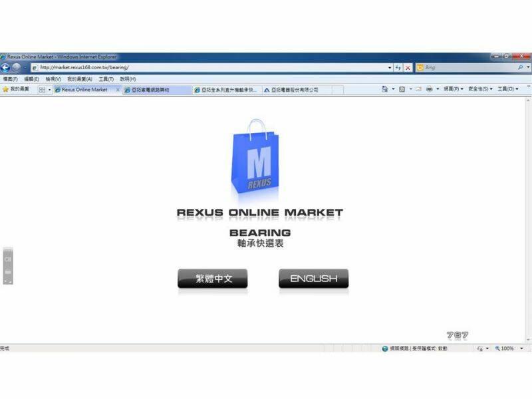532x399 pixels.
Task: Open a new blank tab
Action: [338, 90]
